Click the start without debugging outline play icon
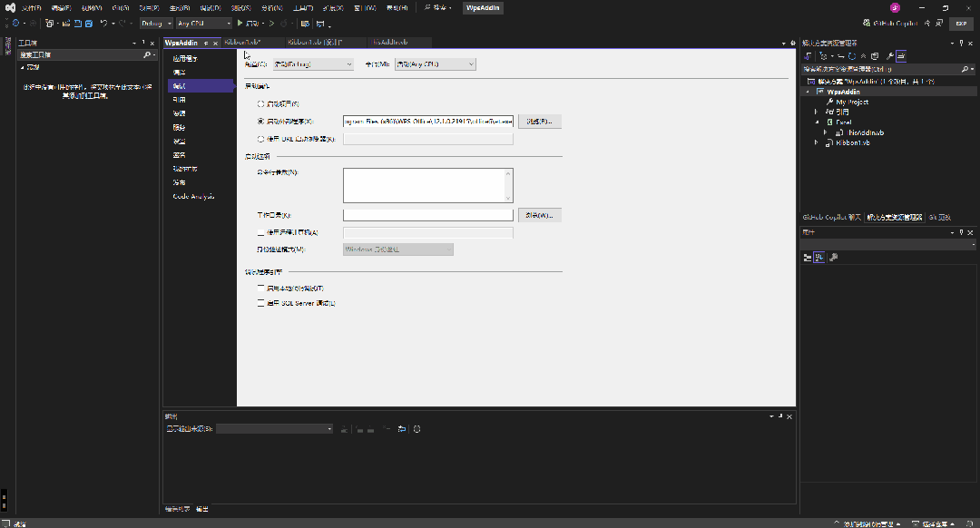Viewport: 980px width, 528px height. pos(272,23)
